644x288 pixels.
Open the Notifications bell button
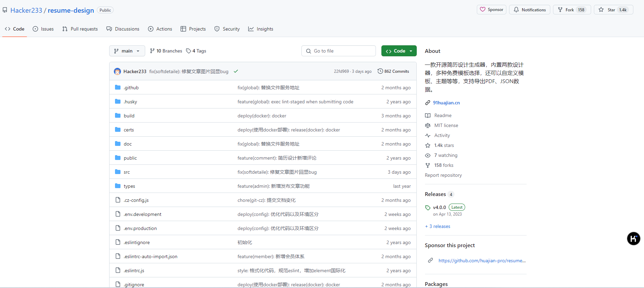[529, 10]
